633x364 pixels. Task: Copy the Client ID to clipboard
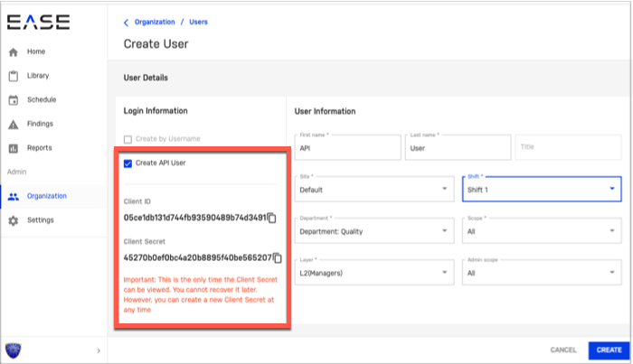click(271, 218)
